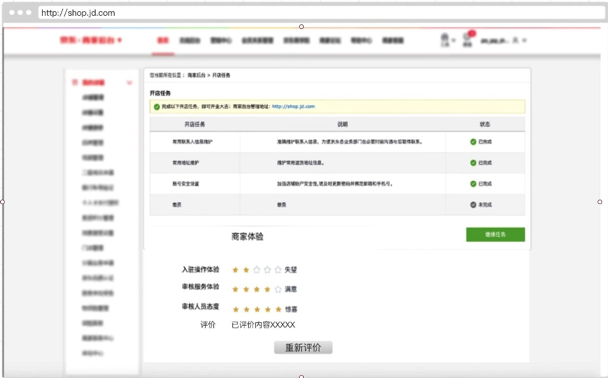Image resolution: width=608 pixels, height=378 pixels.
Task: Set 入驻操作体验 rating to fourth star
Action: (x=267, y=270)
